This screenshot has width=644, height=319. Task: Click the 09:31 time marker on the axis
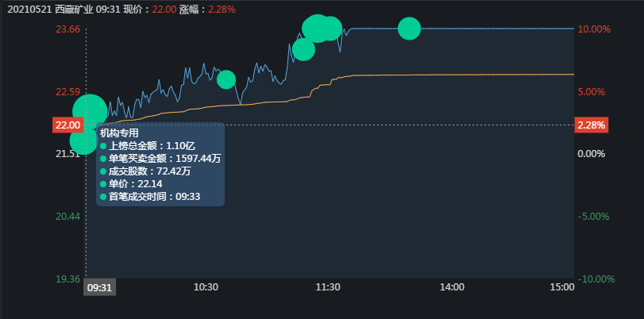(x=100, y=287)
